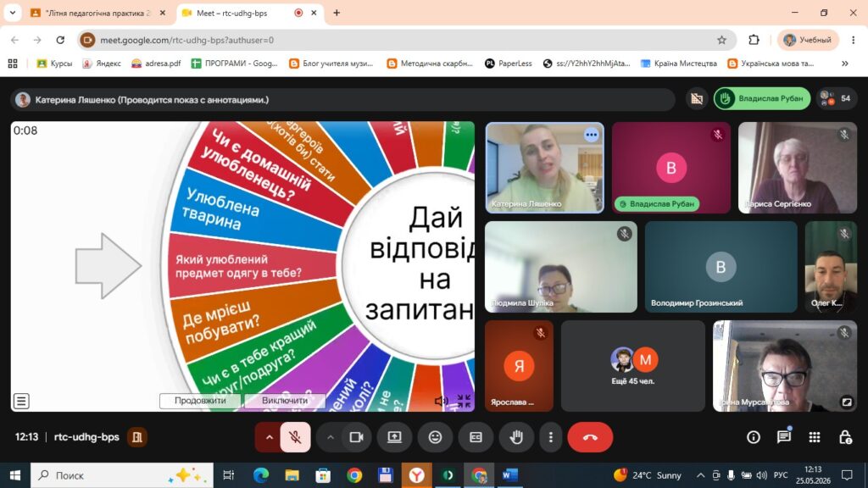868x488 pixels.
Task: Open the PaperLess bookmark
Action: [x=509, y=64]
